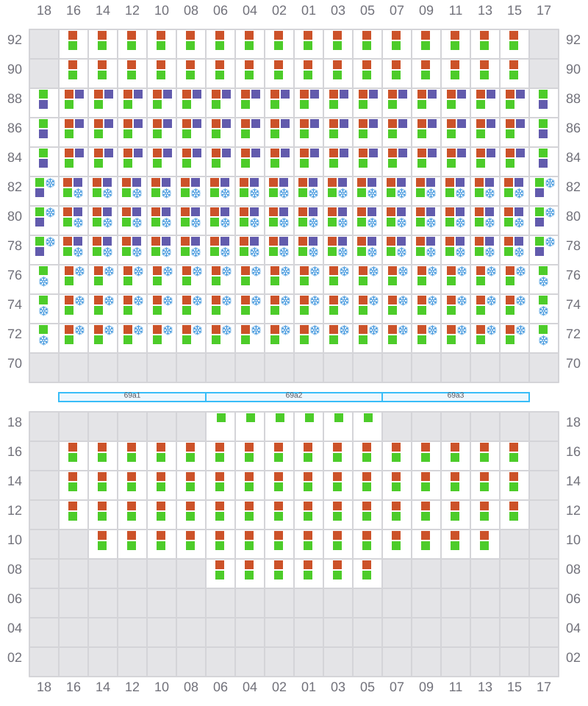This screenshot has height=706, width=588.
Task: Click the snowflake icon in tier 82, row 18
Action: click(50, 183)
